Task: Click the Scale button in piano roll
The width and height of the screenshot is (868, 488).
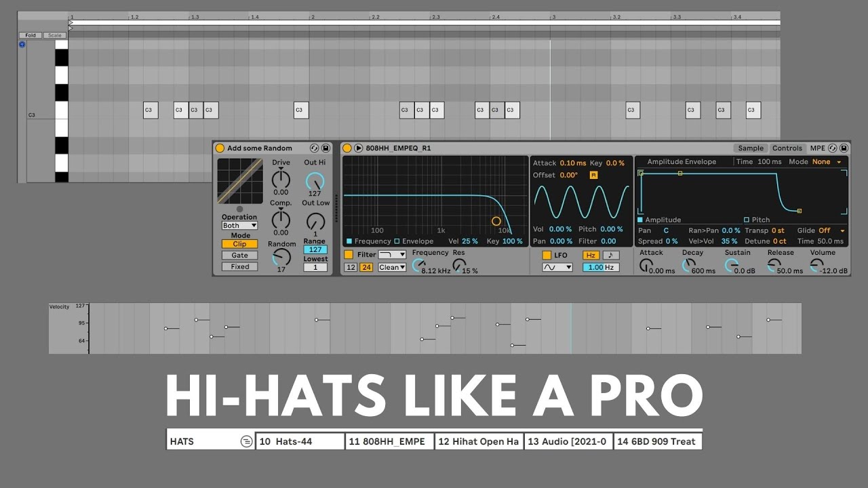Action: 54,35
